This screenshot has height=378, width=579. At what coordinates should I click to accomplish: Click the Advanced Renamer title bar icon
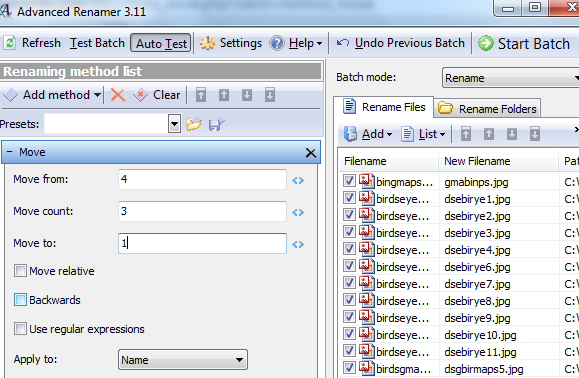tap(5, 11)
